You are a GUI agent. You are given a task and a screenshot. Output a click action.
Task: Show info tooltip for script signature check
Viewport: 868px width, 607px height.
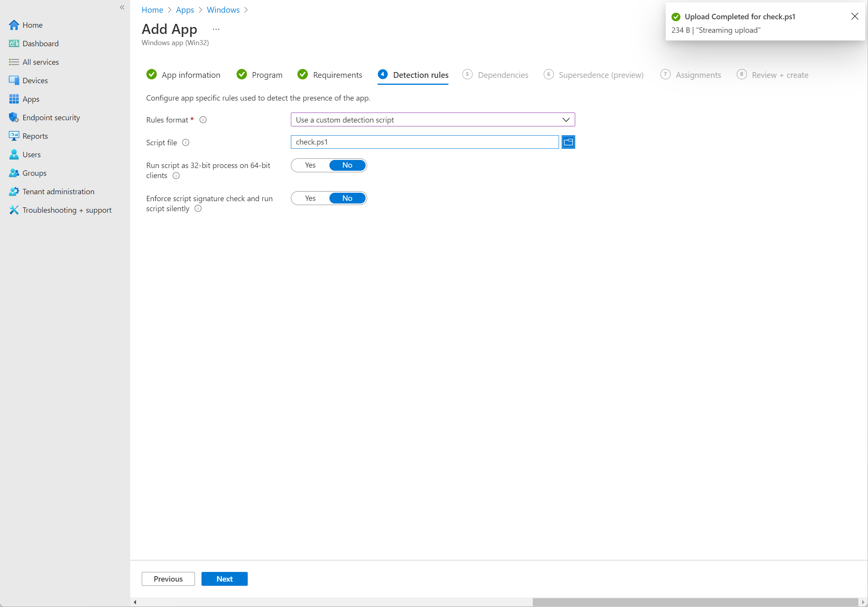(x=198, y=209)
